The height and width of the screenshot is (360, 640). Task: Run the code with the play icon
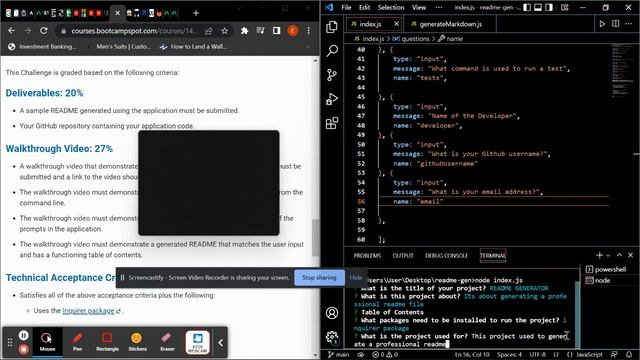point(602,24)
